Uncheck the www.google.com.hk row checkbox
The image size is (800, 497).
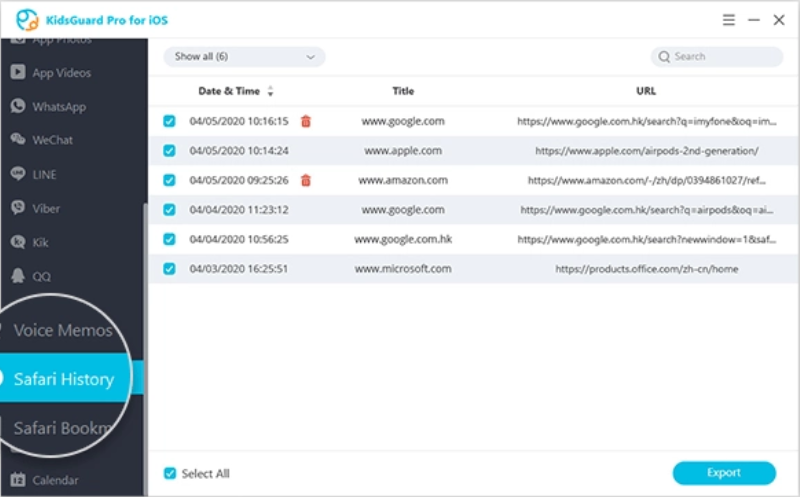(x=169, y=239)
